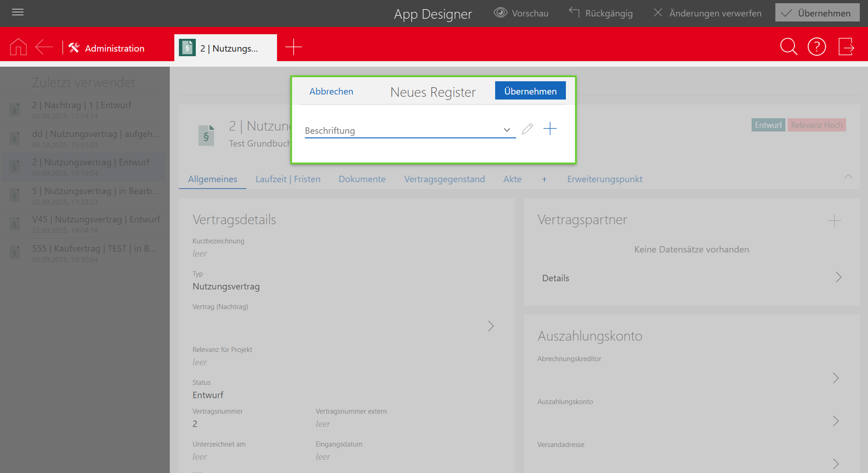Open search with the magnifier icon
Image resolution: width=868 pixels, height=473 pixels.
click(x=788, y=47)
